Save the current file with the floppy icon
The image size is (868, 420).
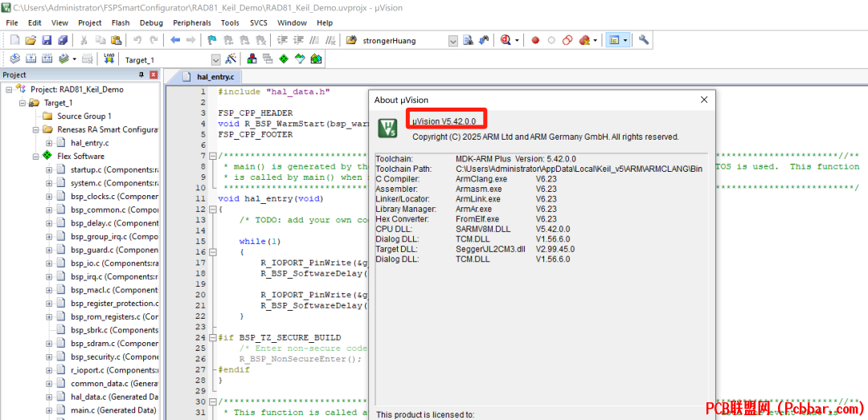pyautogui.click(x=47, y=40)
